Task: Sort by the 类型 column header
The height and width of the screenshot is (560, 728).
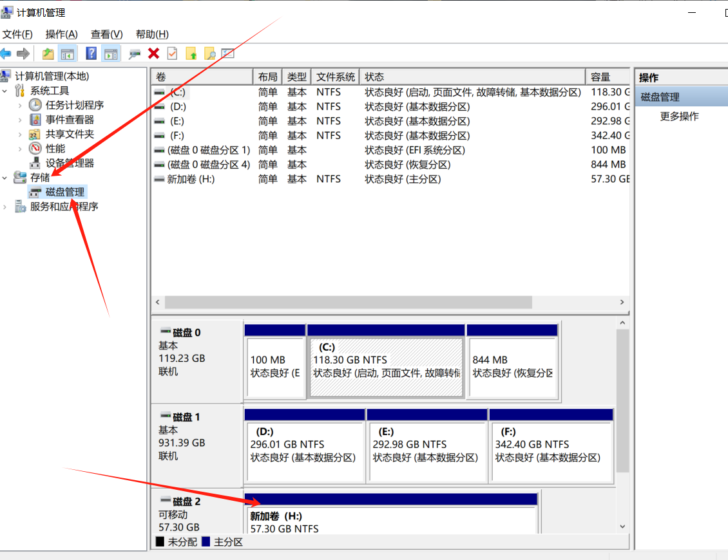Action: 297,77
